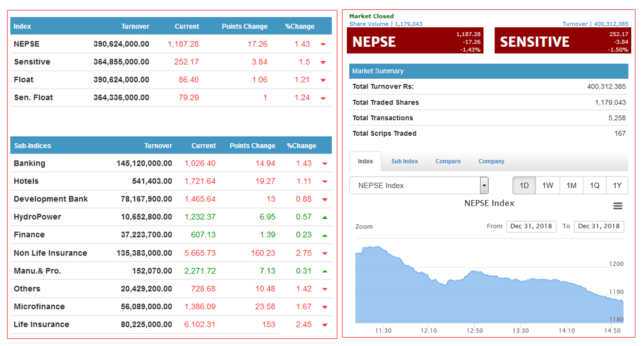Click the red SENSITIVE index banner

(x=563, y=41)
